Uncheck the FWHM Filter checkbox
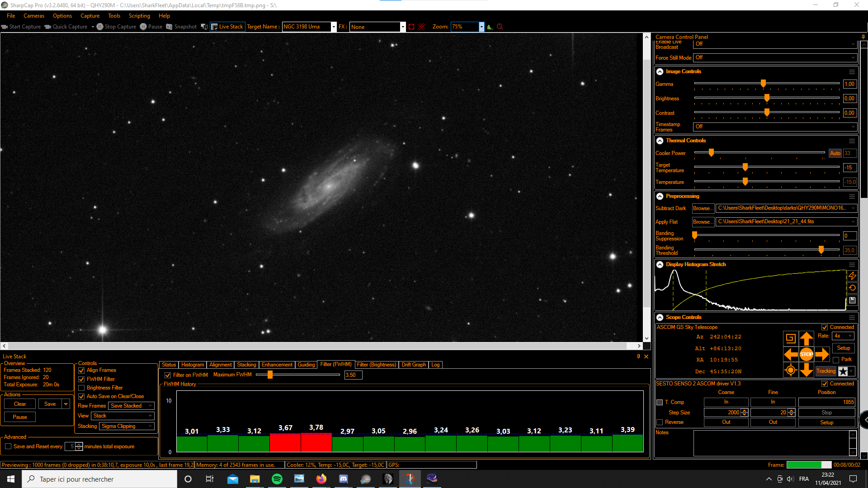The width and height of the screenshot is (868, 488). click(82, 379)
